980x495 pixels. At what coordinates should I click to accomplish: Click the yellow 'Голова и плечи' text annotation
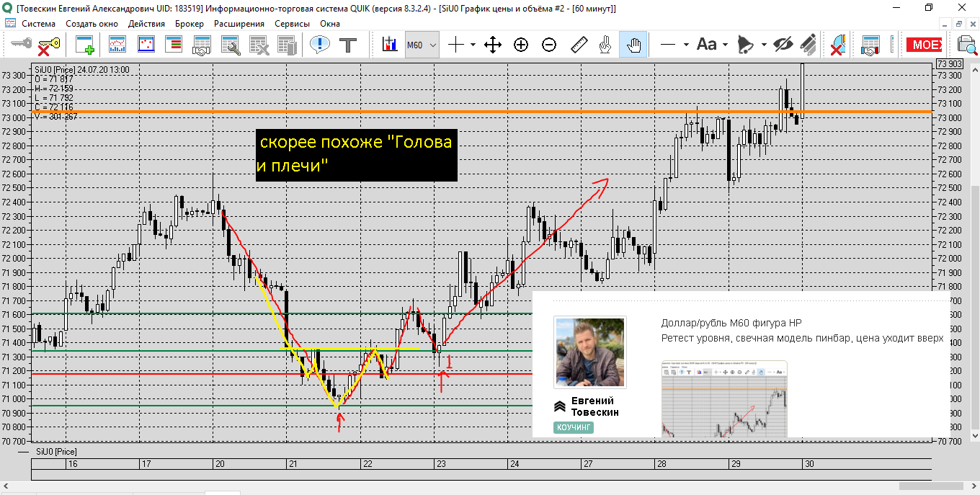tap(357, 154)
